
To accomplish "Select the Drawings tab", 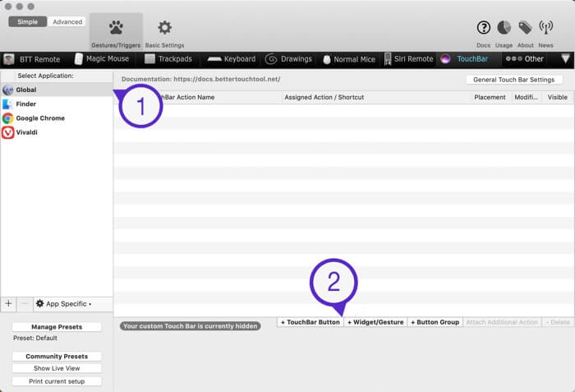I will point(288,58).
